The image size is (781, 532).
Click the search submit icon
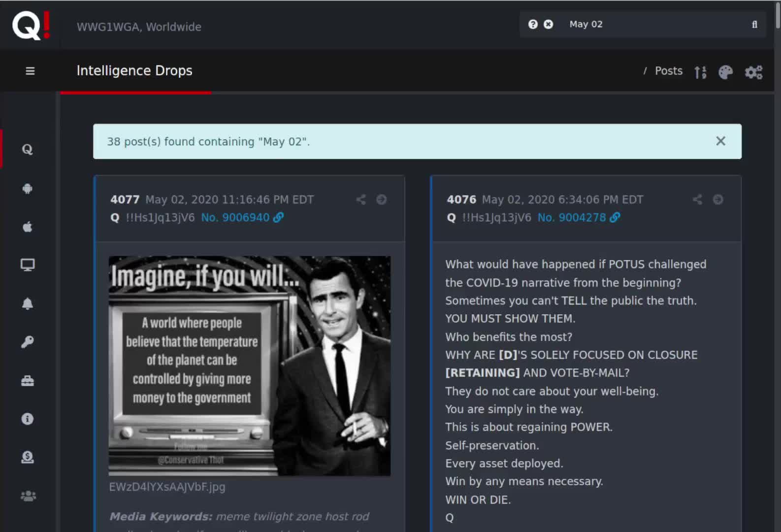754,24
